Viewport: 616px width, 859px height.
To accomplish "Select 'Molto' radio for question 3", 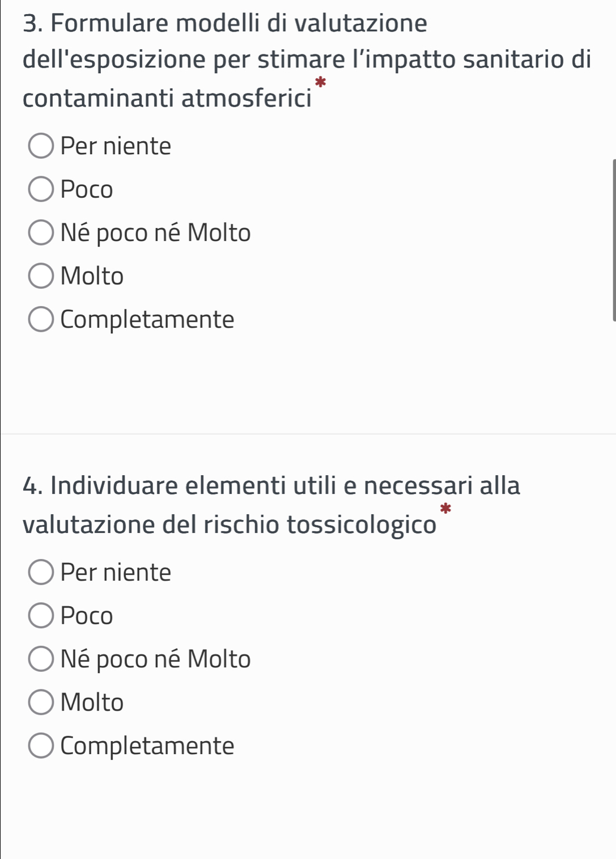I will [x=41, y=276].
